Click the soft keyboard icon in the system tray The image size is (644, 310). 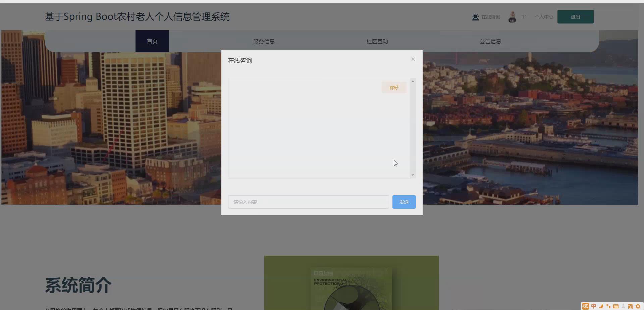tap(616, 306)
